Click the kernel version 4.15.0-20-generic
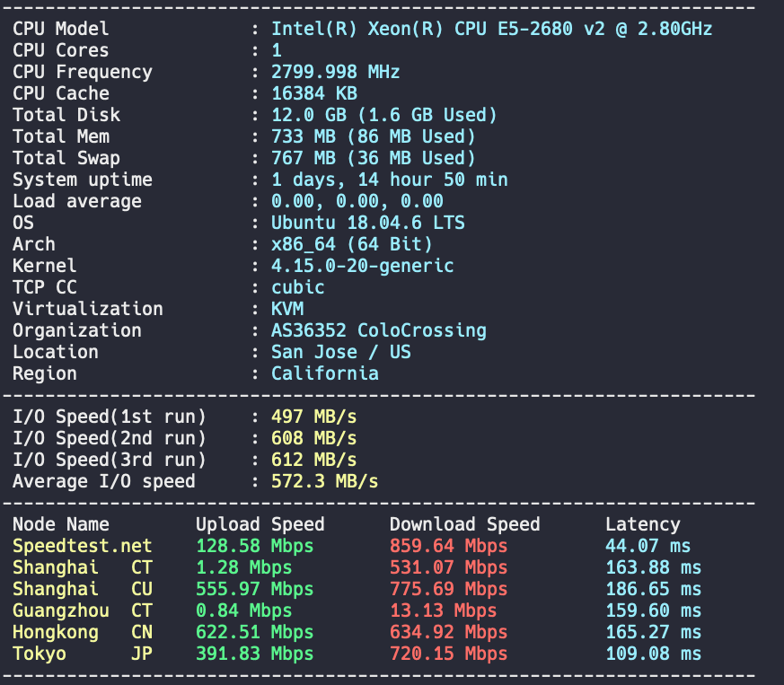This screenshot has height=685, width=784. point(363,266)
